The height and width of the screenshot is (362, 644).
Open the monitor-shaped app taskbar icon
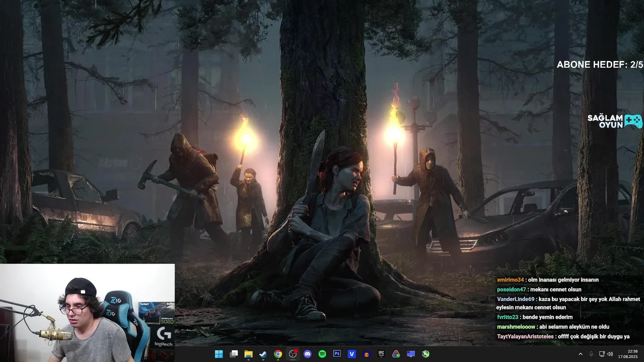[411, 354]
